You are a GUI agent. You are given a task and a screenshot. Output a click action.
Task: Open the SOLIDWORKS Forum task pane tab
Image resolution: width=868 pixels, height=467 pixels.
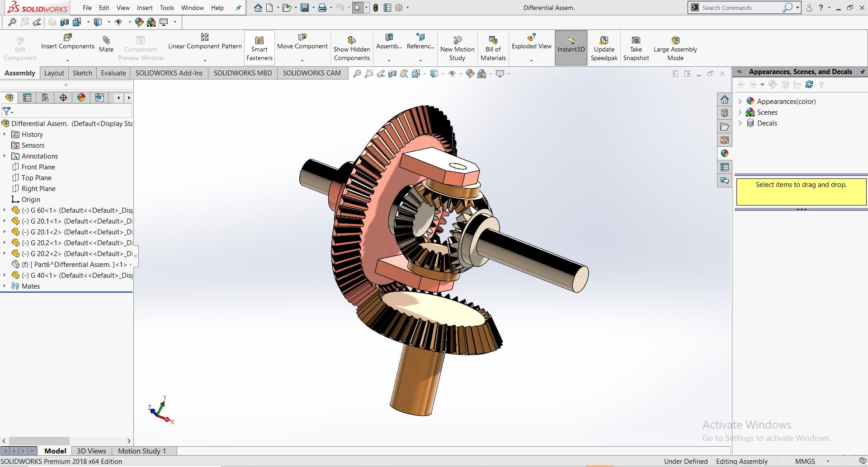[x=725, y=181]
